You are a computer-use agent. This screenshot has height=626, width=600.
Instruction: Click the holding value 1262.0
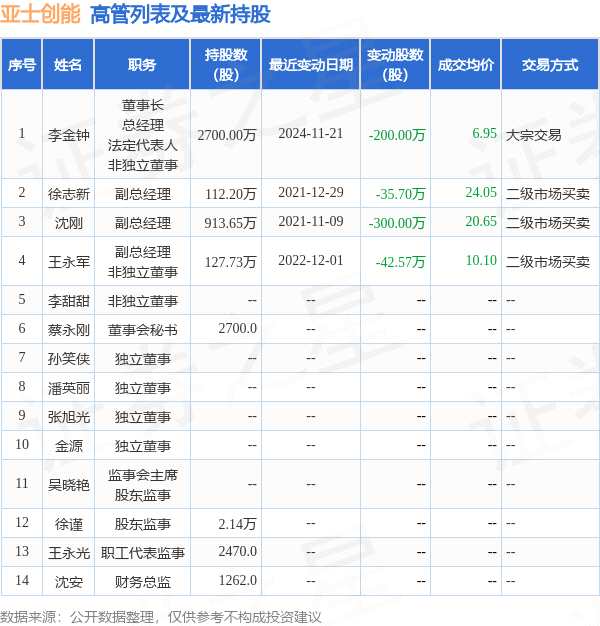237,580
